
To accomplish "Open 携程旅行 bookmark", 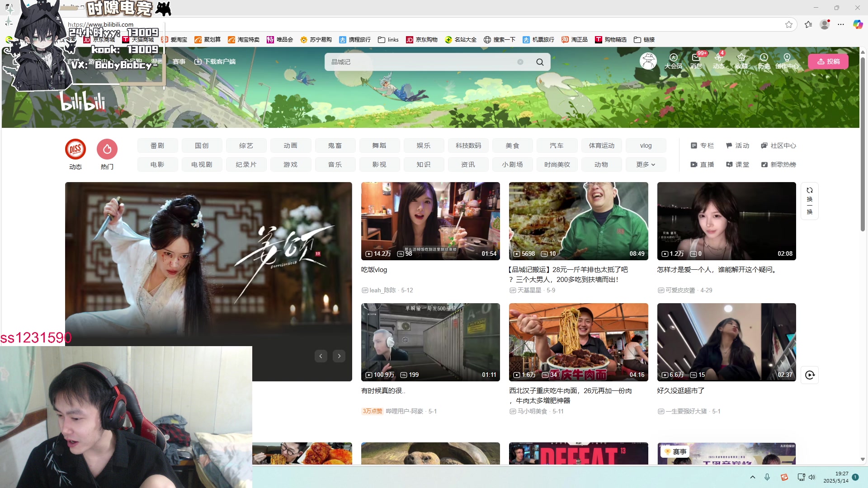I will click(x=355, y=40).
